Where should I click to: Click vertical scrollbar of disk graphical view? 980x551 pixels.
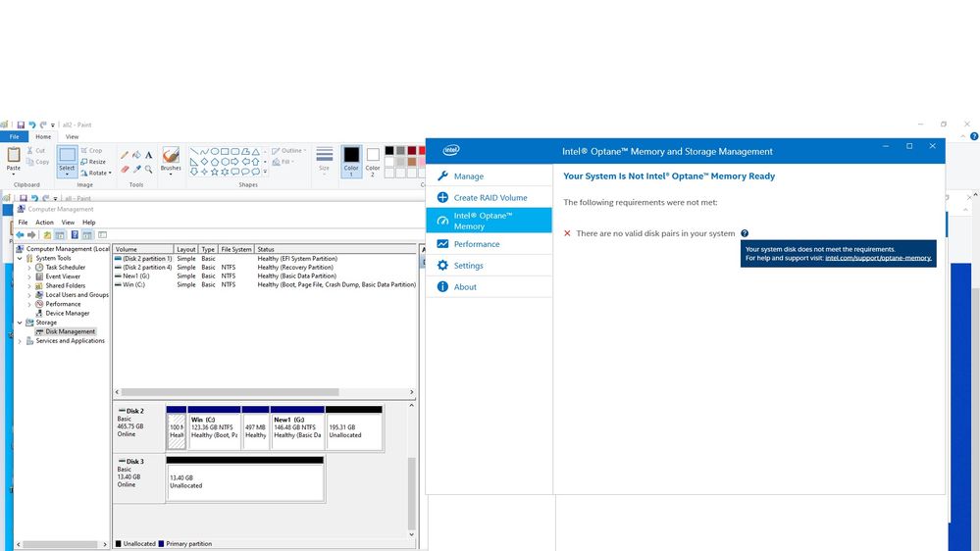411,493
